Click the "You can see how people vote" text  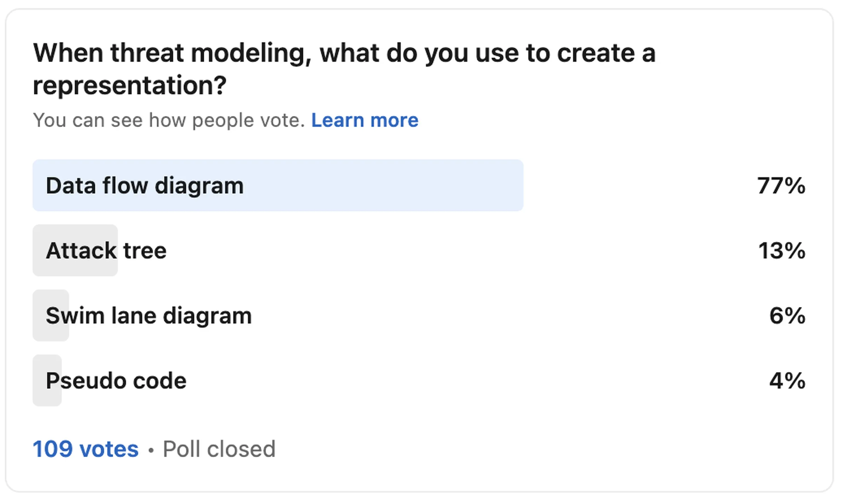tap(169, 120)
